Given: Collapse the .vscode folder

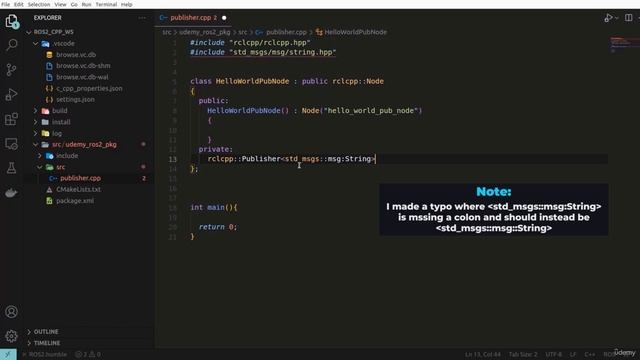Looking at the screenshot, I should point(36,43).
